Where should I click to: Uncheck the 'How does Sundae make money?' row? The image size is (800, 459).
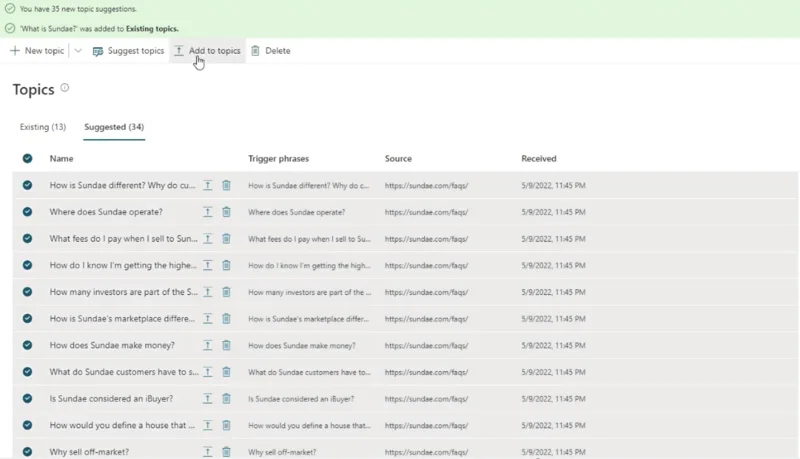(x=28, y=345)
